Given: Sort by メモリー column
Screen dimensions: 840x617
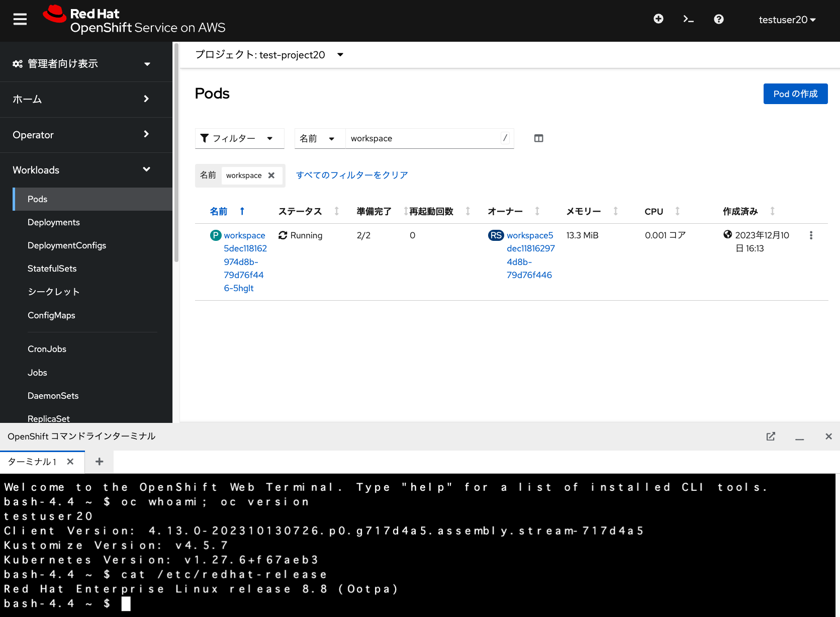Looking at the screenshot, I should click(592, 211).
